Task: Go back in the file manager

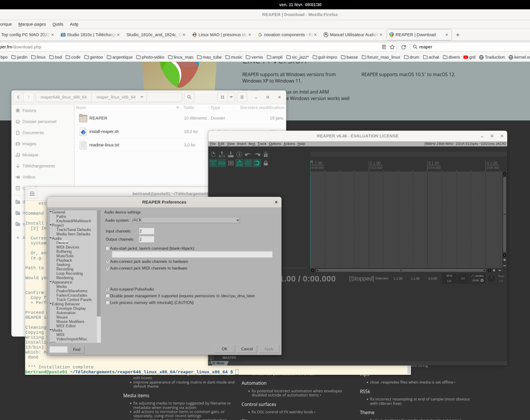Action: point(19,97)
